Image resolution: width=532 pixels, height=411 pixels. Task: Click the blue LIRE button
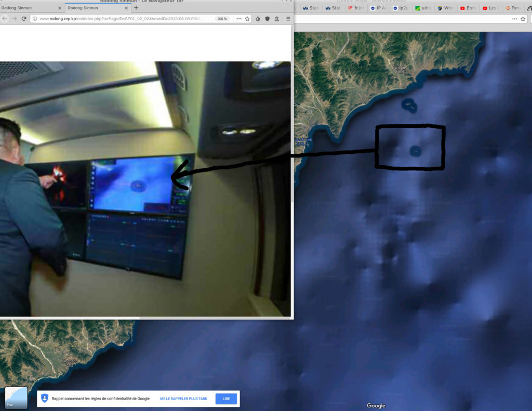click(x=227, y=399)
